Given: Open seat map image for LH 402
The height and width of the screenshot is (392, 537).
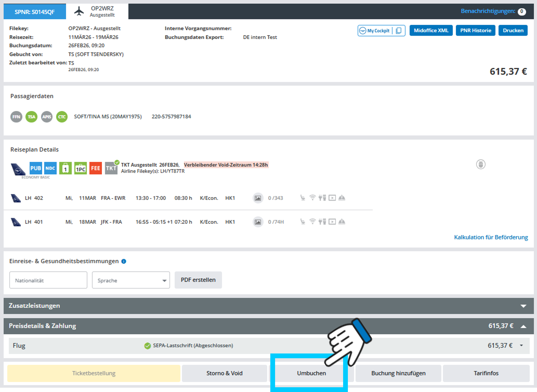Looking at the screenshot, I should pyautogui.click(x=258, y=198).
